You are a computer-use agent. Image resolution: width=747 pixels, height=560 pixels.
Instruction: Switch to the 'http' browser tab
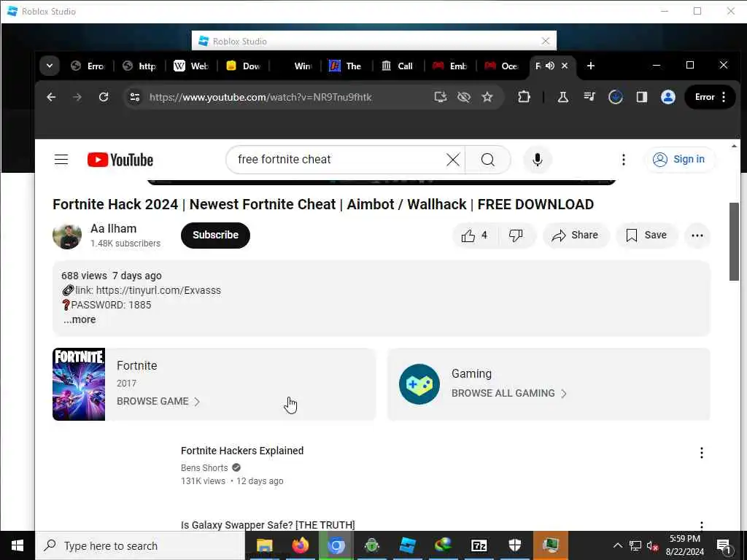click(139, 66)
